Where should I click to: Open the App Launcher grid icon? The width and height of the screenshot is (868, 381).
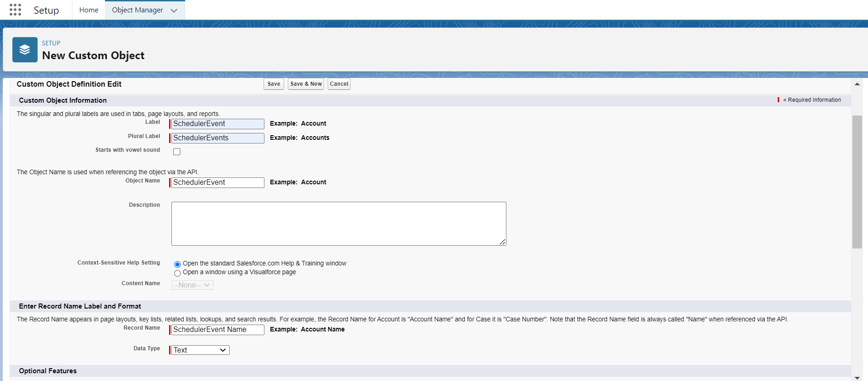click(15, 10)
